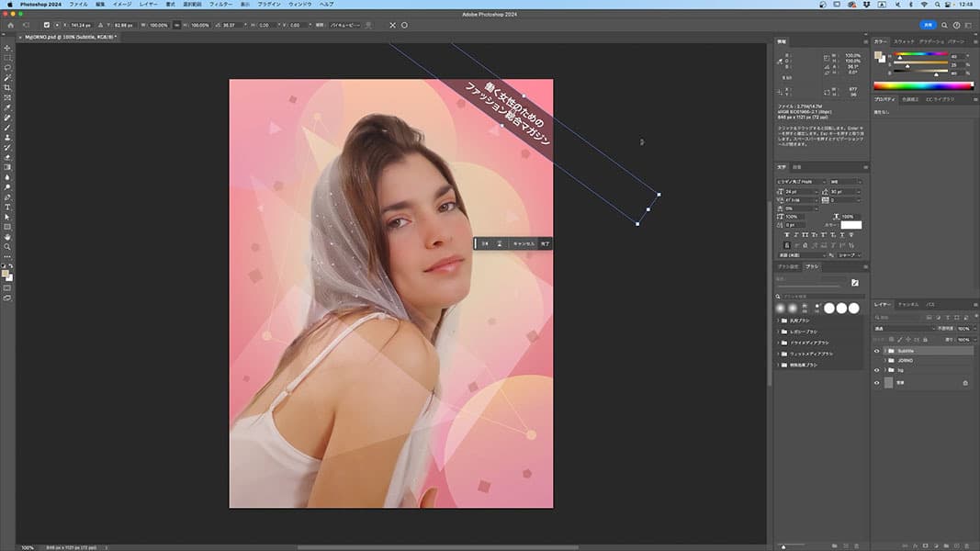Select the Zoom tool in toolbar
The width and height of the screenshot is (980, 551).
7,247
